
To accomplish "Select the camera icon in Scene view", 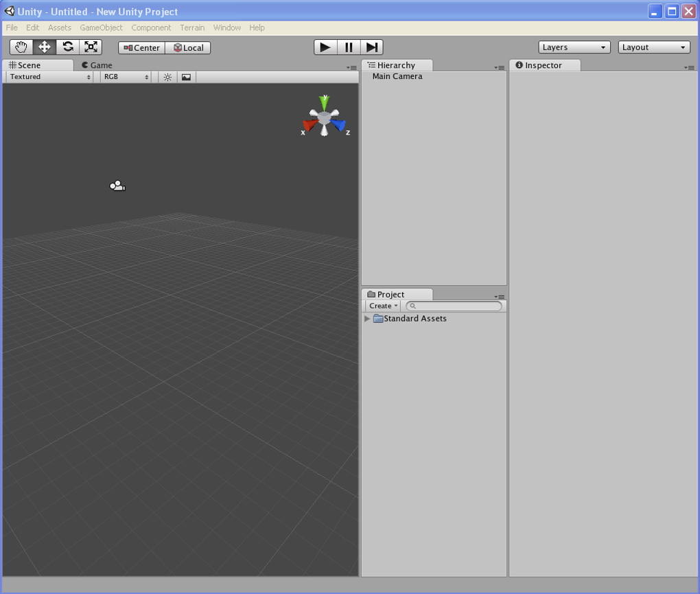I will [x=117, y=186].
